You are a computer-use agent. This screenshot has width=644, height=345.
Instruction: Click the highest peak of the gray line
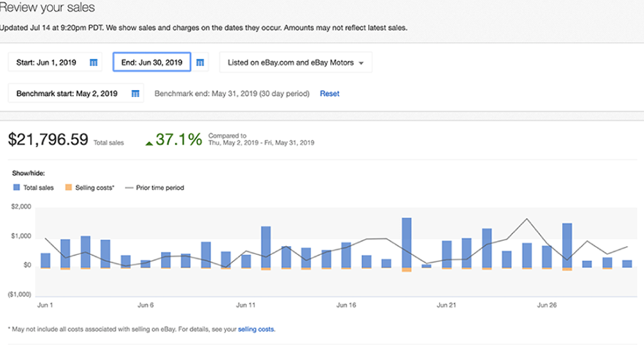pos(527,219)
